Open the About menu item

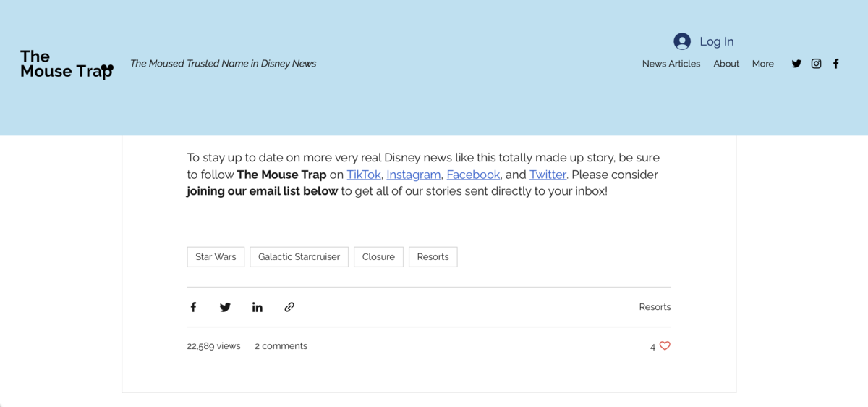pyautogui.click(x=726, y=64)
